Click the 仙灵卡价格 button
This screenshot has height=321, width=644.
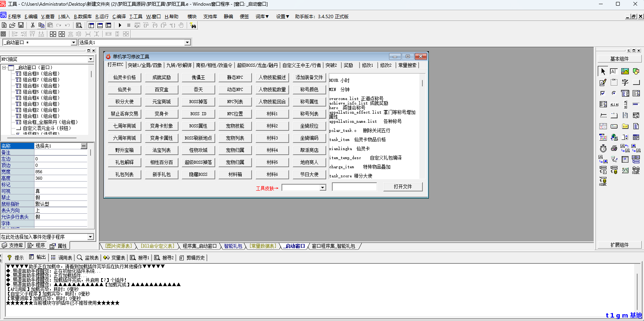pyautogui.click(x=124, y=77)
